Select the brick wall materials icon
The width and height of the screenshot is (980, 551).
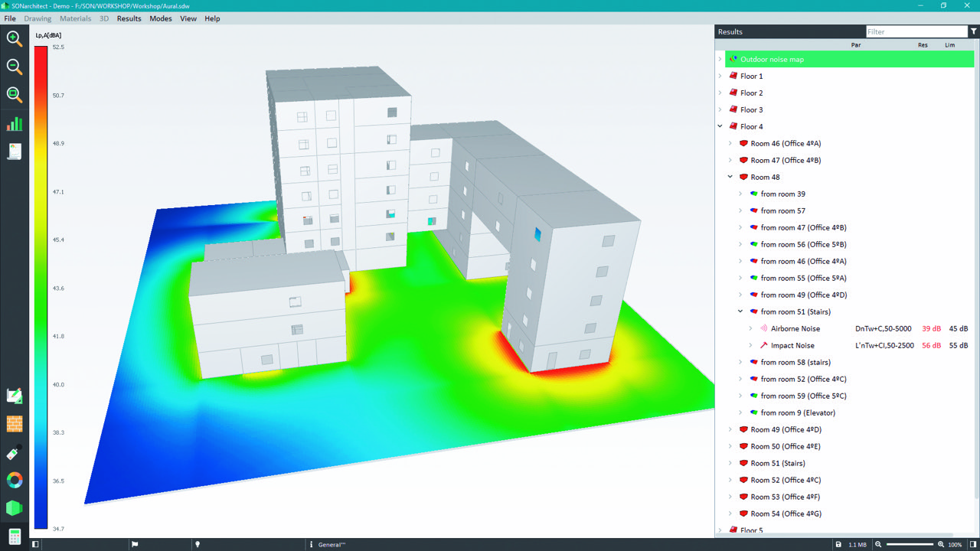15,424
